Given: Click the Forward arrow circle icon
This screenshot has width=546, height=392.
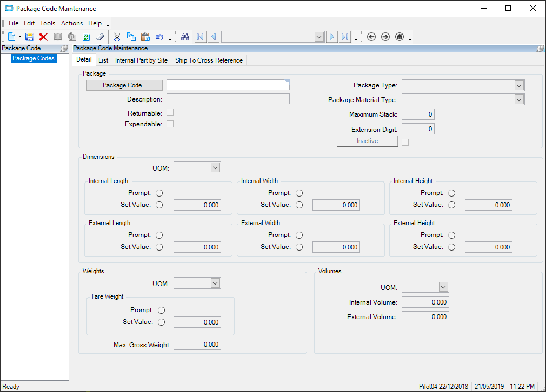Looking at the screenshot, I should point(385,37).
